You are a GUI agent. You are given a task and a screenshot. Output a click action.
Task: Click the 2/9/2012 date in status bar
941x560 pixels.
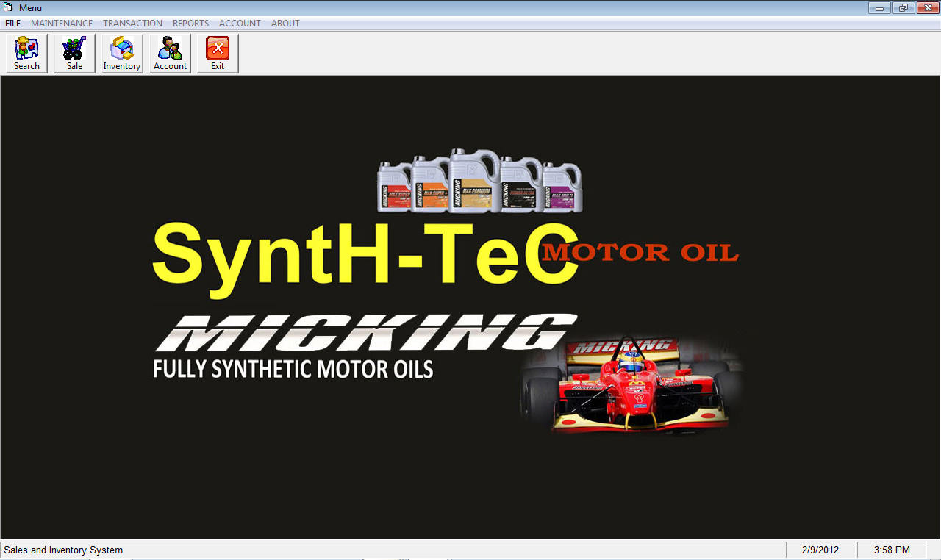(x=821, y=550)
